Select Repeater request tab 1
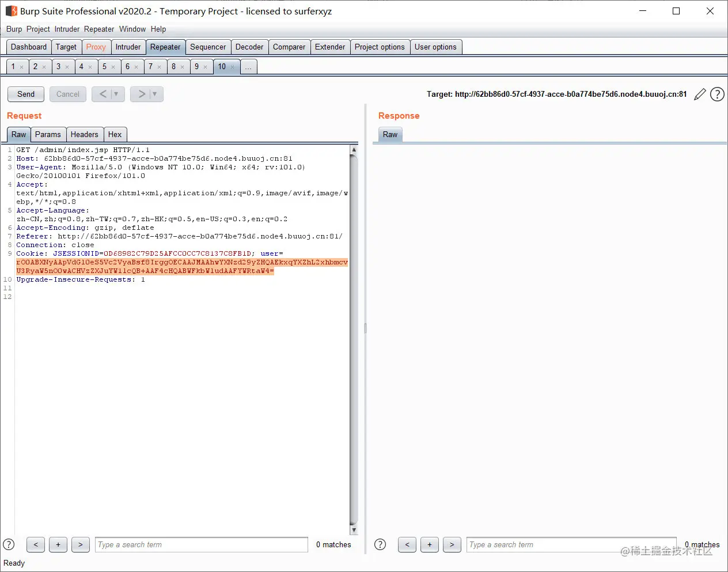This screenshot has width=728, height=572. click(x=13, y=67)
